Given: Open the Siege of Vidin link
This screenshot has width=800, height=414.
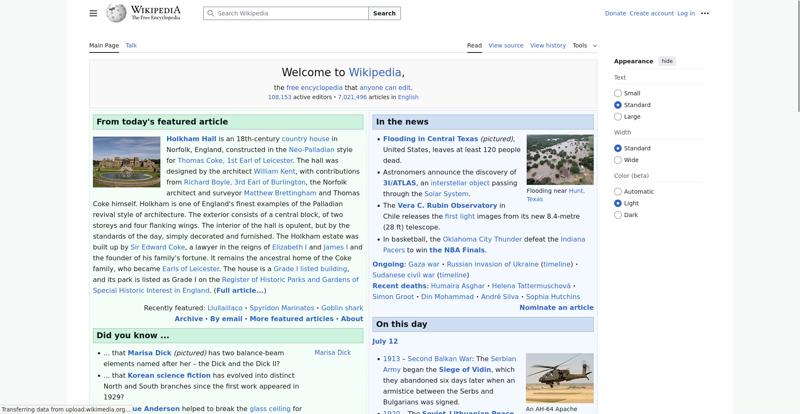Looking at the screenshot, I should [x=464, y=370].
